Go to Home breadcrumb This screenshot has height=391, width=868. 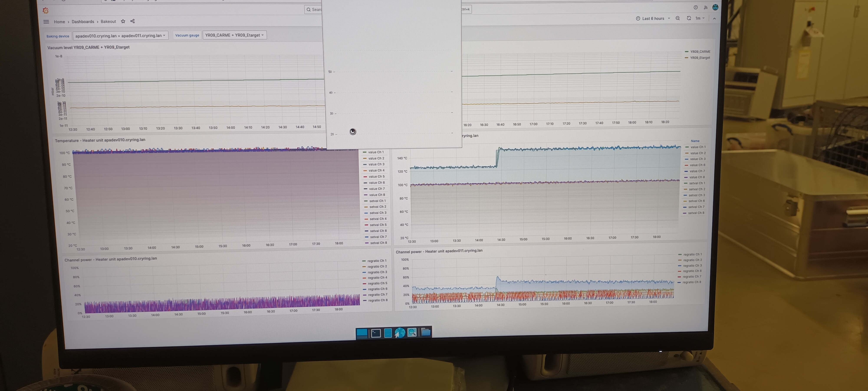coord(59,22)
